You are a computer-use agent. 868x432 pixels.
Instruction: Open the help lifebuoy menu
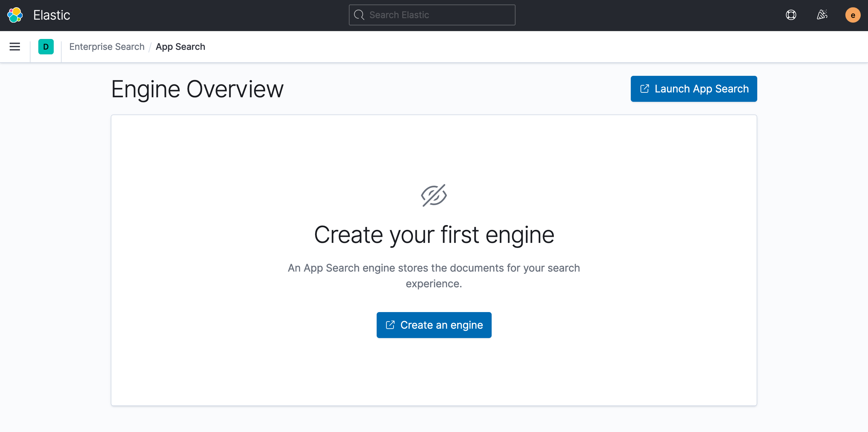pos(791,15)
